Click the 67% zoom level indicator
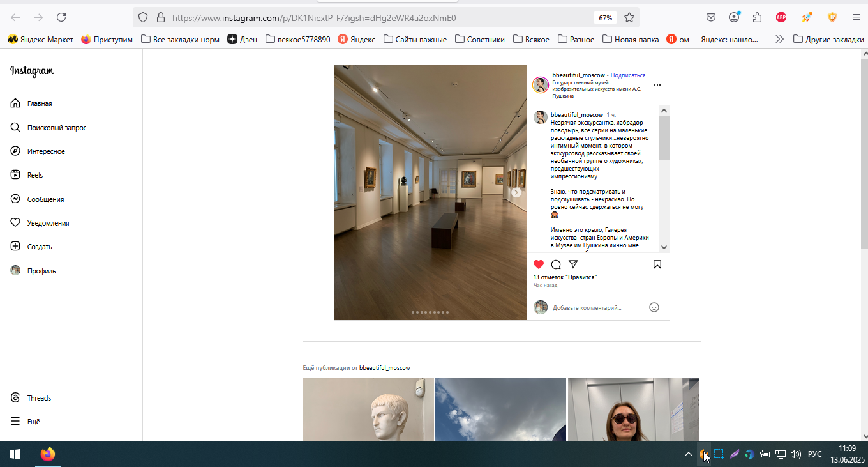The image size is (868, 467). click(x=606, y=18)
